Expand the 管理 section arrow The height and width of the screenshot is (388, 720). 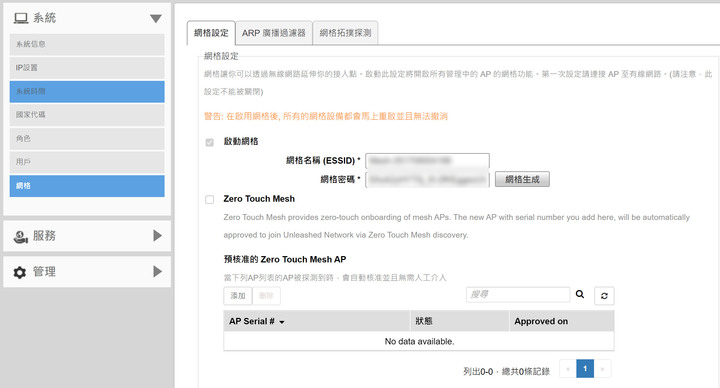[157, 271]
